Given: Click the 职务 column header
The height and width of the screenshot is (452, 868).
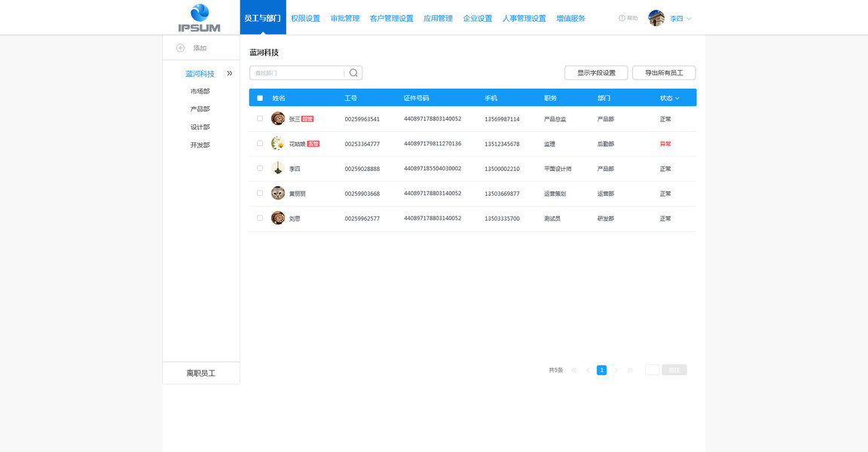Looking at the screenshot, I should (550, 98).
